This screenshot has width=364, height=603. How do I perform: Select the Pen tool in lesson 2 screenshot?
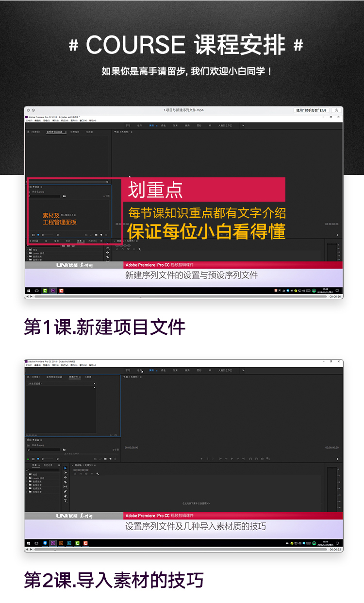(x=65, y=491)
